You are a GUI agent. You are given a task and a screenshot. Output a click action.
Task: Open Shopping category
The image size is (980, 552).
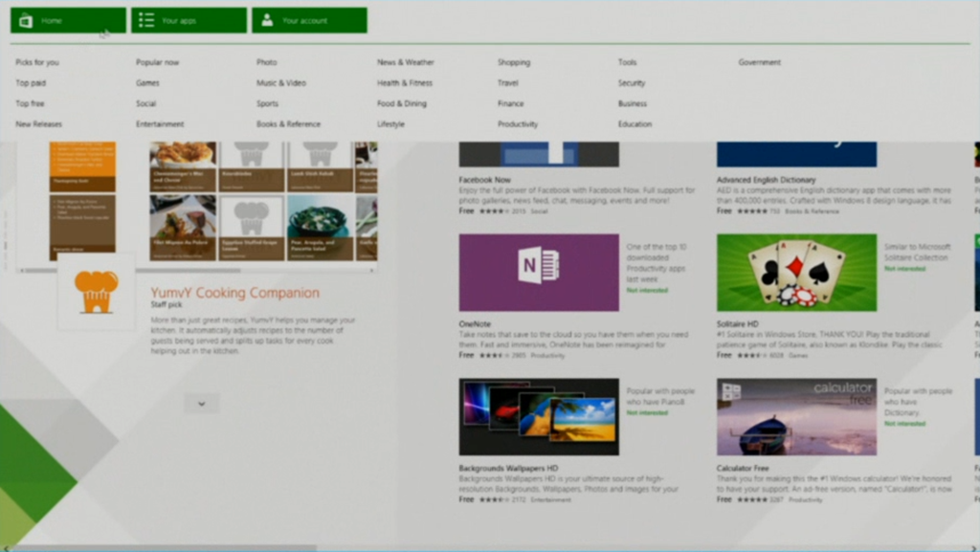(x=514, y=62)
